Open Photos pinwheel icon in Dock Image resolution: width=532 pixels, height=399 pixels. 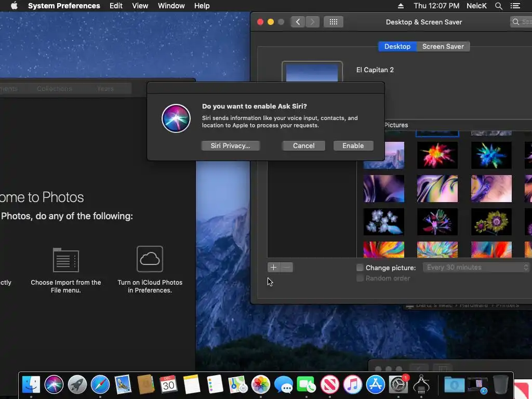click(x=261, y=385)
